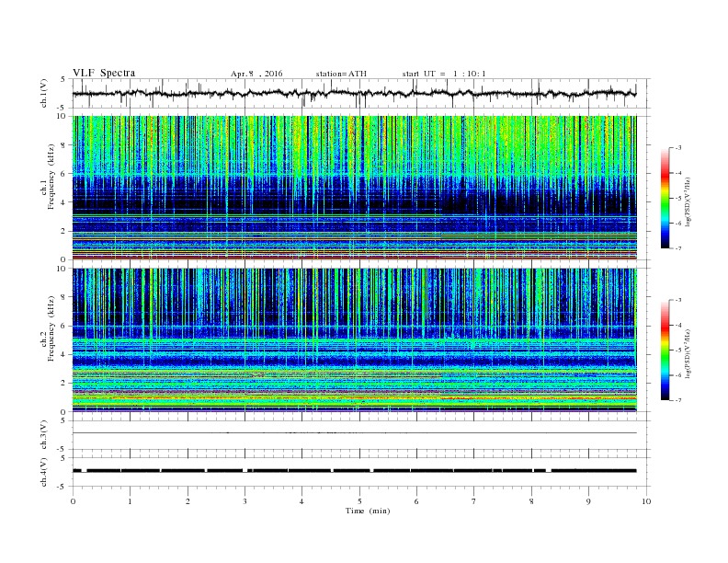The width and height of the screenshot is (728, 563).
Task: Click the "-7" tick on ch.1 color bar
Action: pos(677,248)
